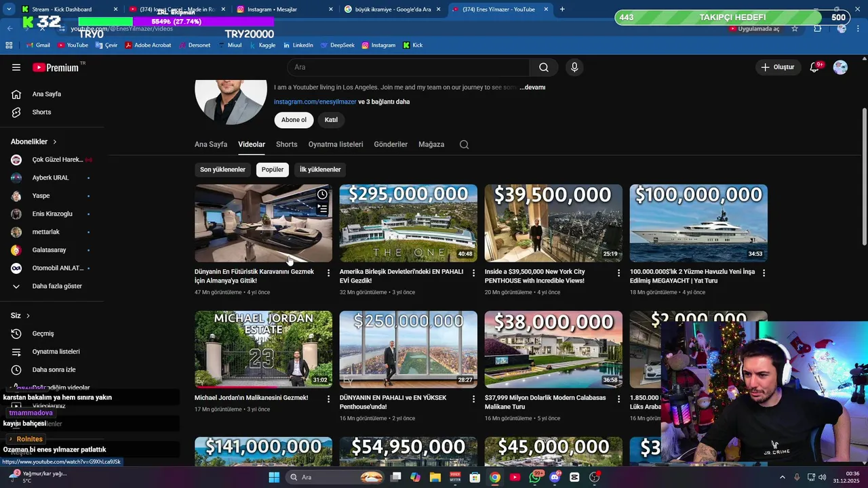868x488 pixels.
Task: Click the YouTube Ara search field
Action: [x=408, y=67]
